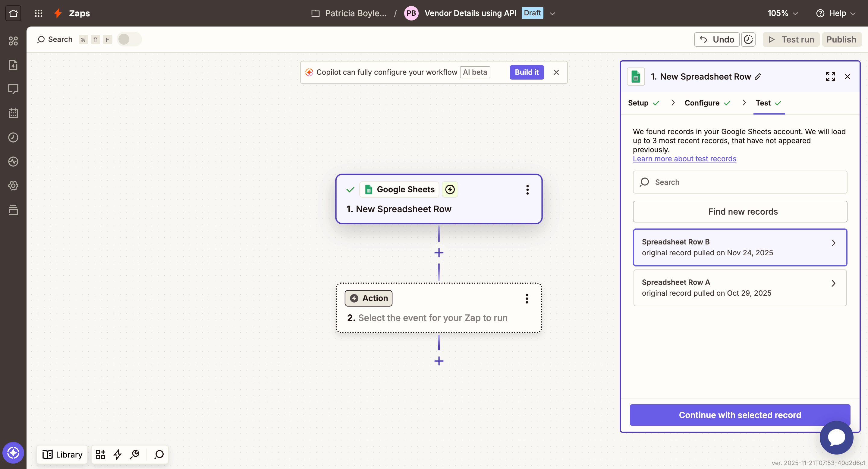View Zap run history via clock icon
Viewport: 868px width, 469px height.
tap(13, 137)
